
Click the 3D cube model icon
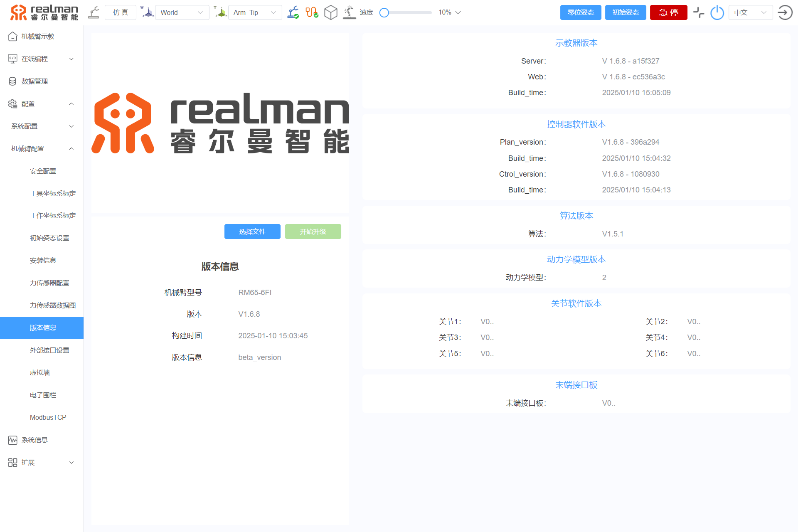tap(331, 12)
